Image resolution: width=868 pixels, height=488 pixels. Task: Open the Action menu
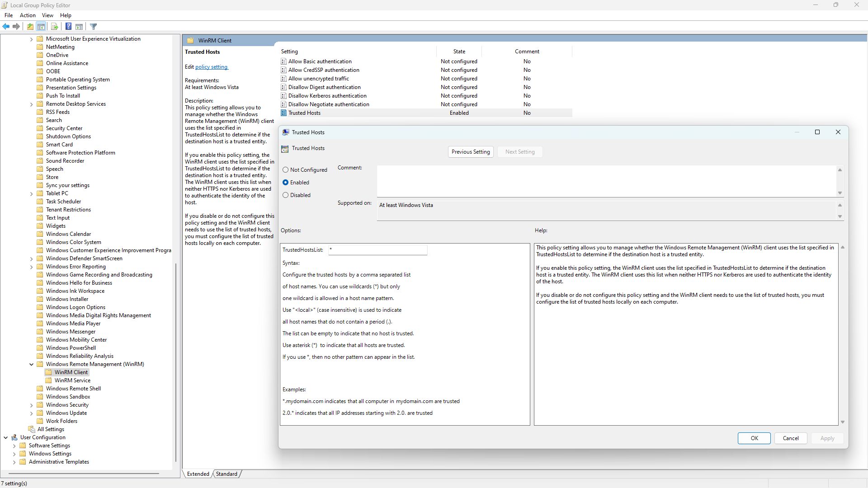[28, 15]
